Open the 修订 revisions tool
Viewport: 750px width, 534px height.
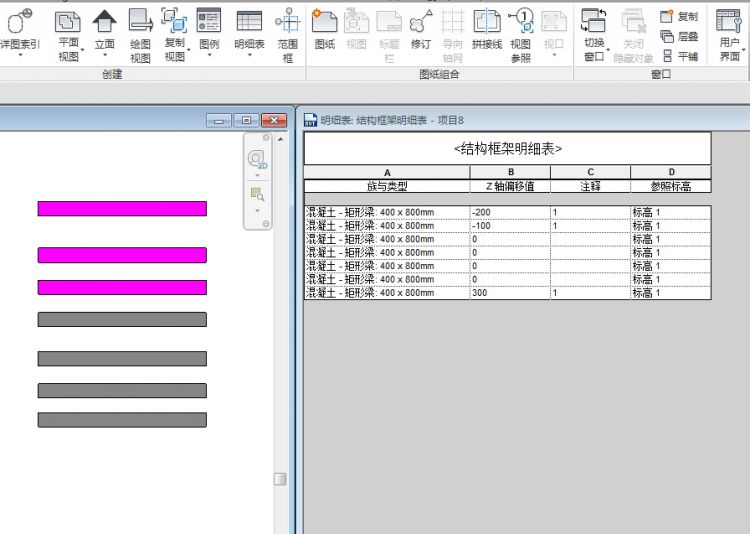(421, 30)
